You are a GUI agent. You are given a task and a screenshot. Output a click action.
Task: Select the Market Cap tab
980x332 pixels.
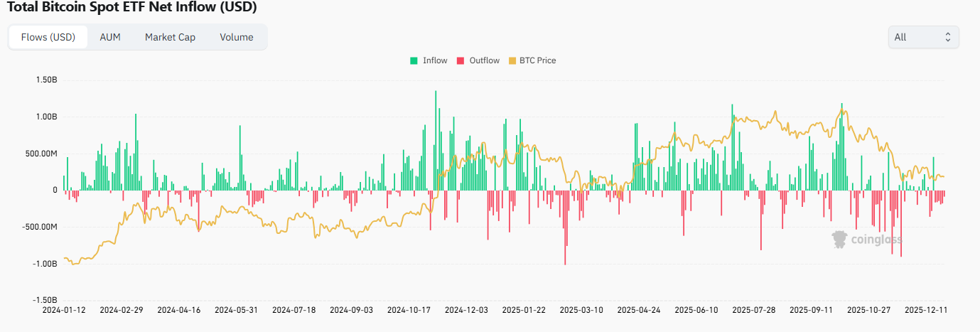[x=170, y=37]
